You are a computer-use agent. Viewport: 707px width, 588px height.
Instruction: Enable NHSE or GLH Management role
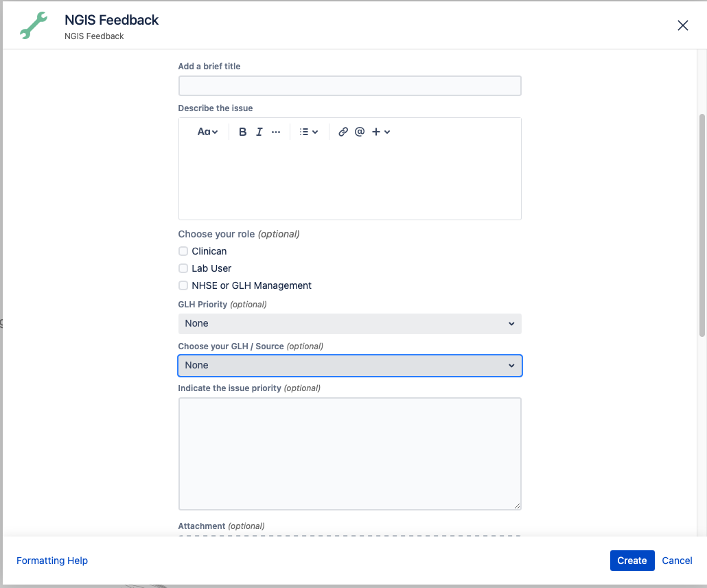(183, 285)
